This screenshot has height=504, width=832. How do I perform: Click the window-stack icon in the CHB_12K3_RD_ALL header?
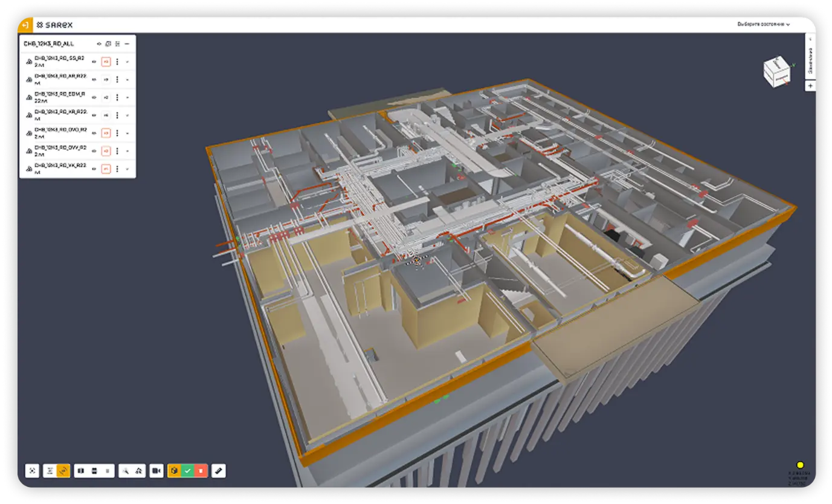point(108,44)
